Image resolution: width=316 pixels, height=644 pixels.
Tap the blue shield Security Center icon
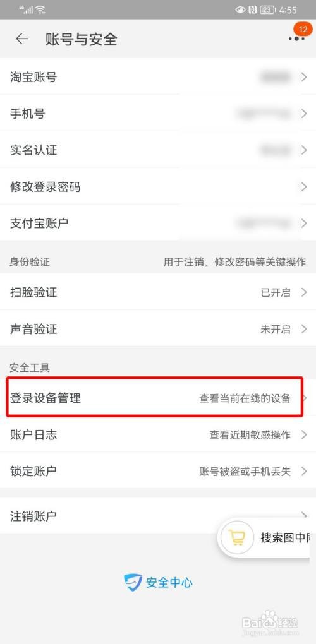coord(133,582)
